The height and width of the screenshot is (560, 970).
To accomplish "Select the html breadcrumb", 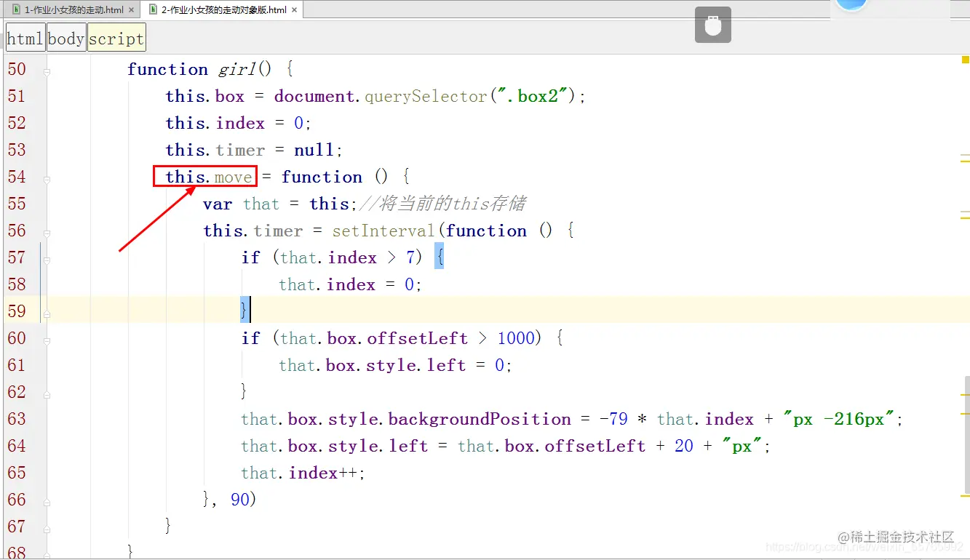I will (x=25, y=39).
